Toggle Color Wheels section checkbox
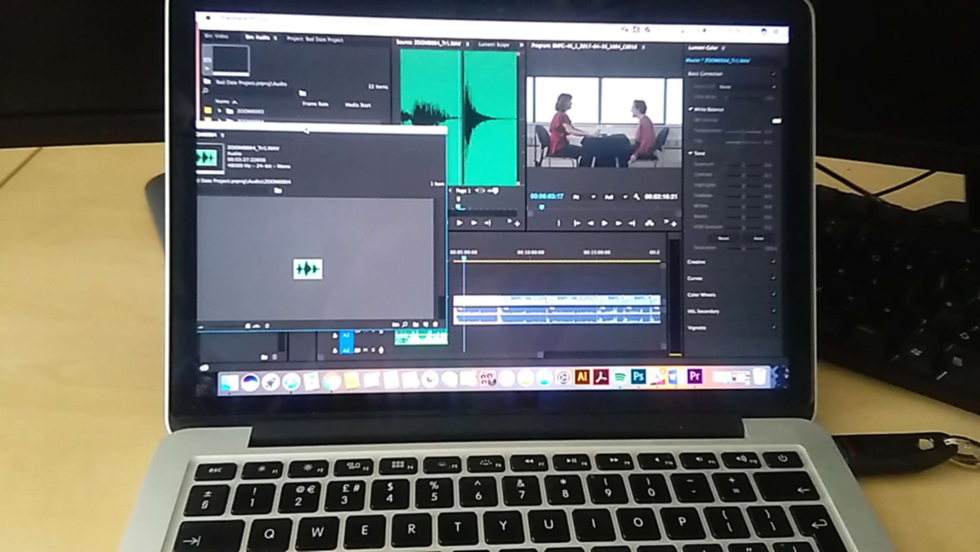 click(x=773, y=294)
